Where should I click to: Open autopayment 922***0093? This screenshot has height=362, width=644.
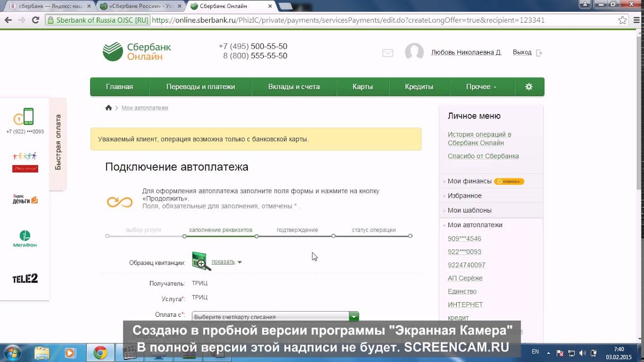(464, 251)
